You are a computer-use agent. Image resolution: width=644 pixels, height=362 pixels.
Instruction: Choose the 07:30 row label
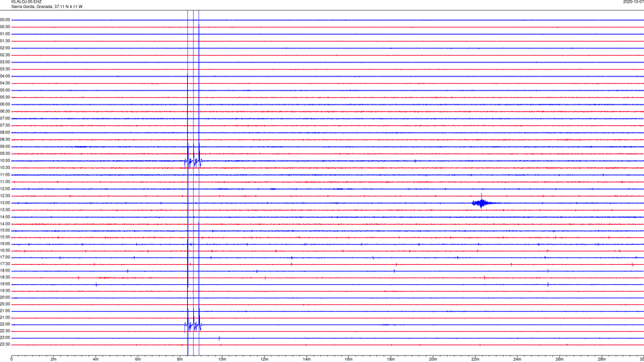(5, 125)
